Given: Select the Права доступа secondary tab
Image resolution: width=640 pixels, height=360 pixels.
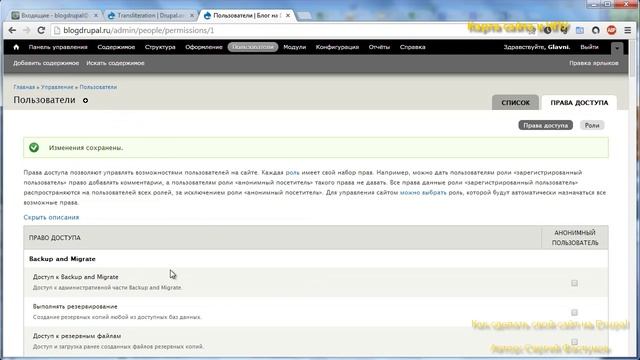Looking at the screenshot, I should [545, 125].
